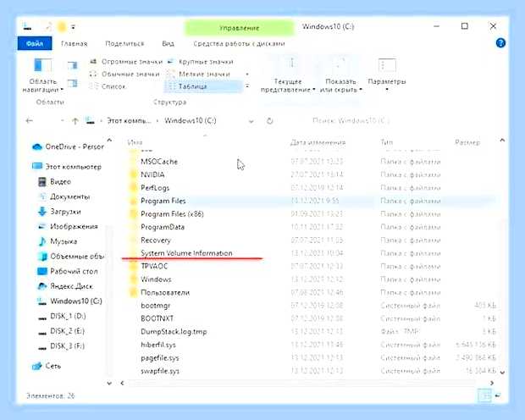Click the Параметры button
This screenshot has height=420, width=525.
pos(387,75)
